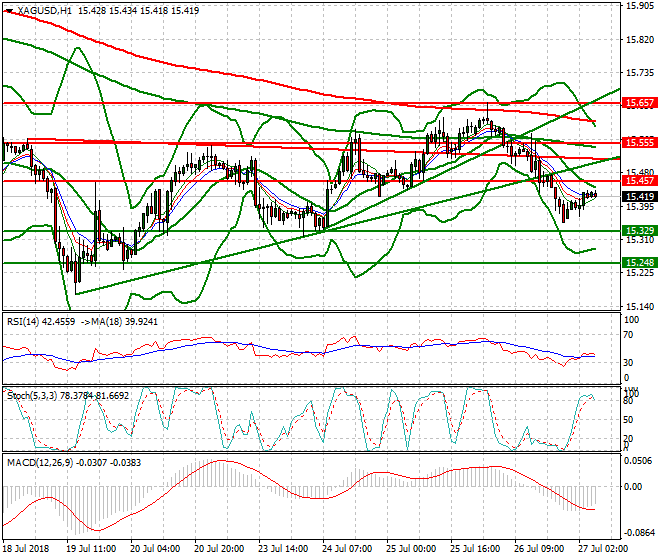660x560 pixels.
Task: Click the 15.329 green support price label
Action: click(640, 231)
